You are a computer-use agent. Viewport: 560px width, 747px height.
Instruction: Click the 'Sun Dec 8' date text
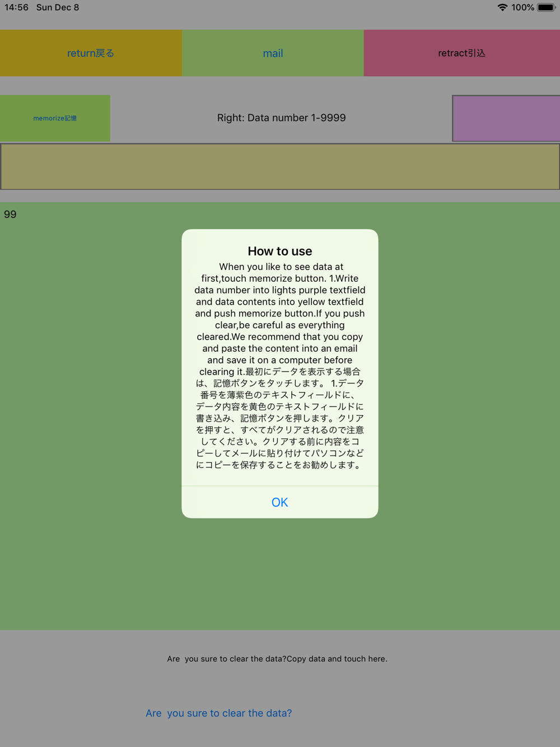pos(58,7)
